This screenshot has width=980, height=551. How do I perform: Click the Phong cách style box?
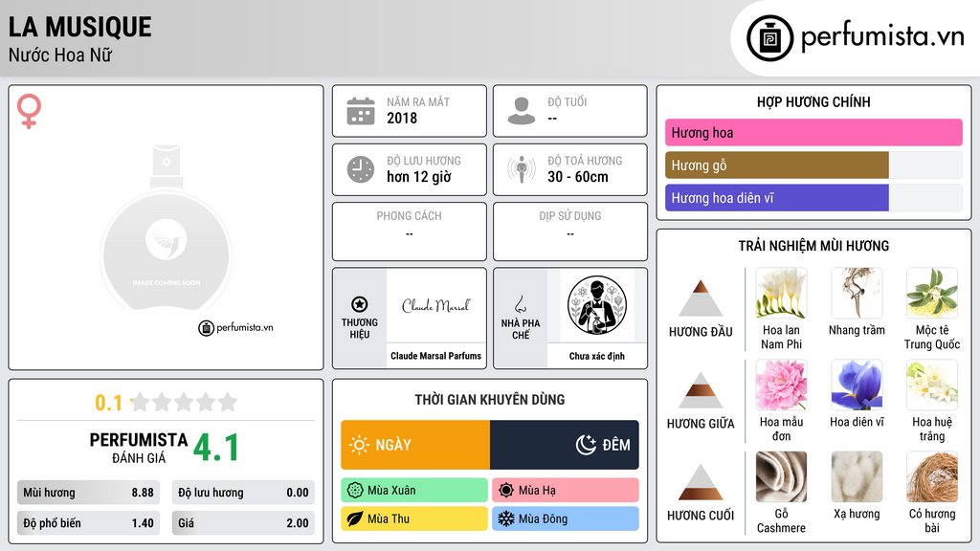point(410,231)
